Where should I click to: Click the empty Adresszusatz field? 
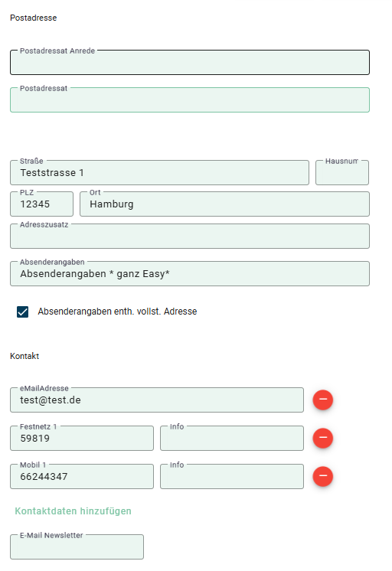[x=190, y=236]
